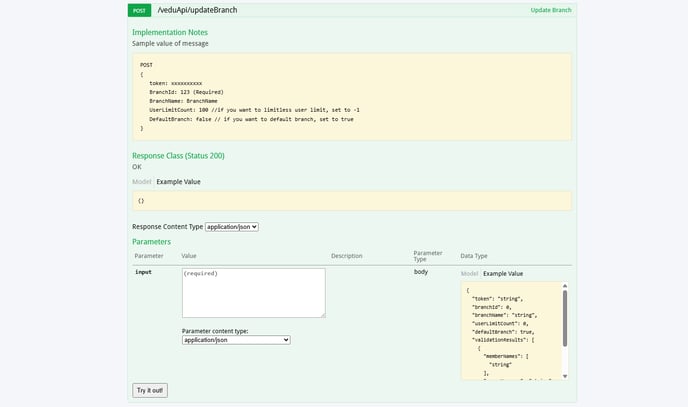The image size is (688, 407).
Task: Switch to Model tab under Response Class
Action: pyautogui.click(x=141, y=182)
